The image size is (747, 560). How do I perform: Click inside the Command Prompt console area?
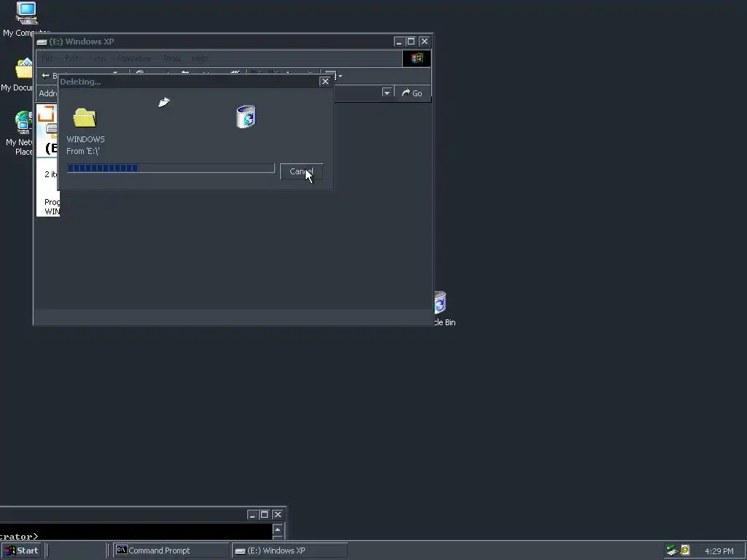click(136, 532)
